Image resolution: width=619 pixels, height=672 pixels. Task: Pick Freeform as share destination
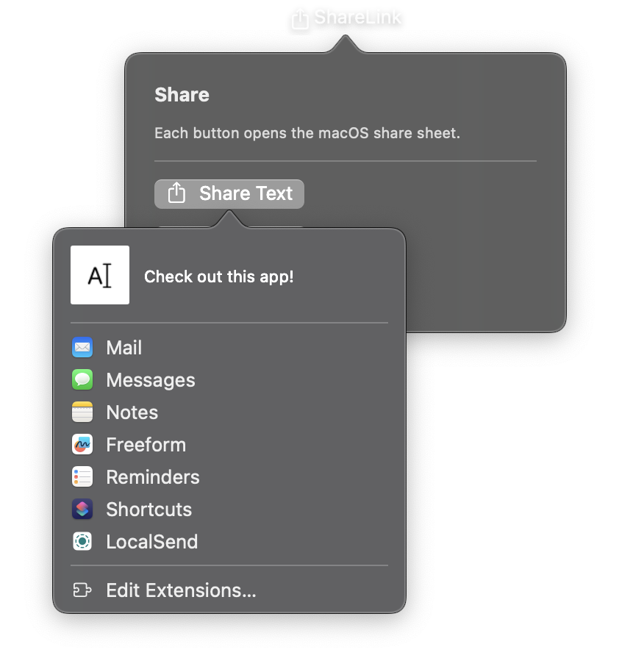(229, 444)
